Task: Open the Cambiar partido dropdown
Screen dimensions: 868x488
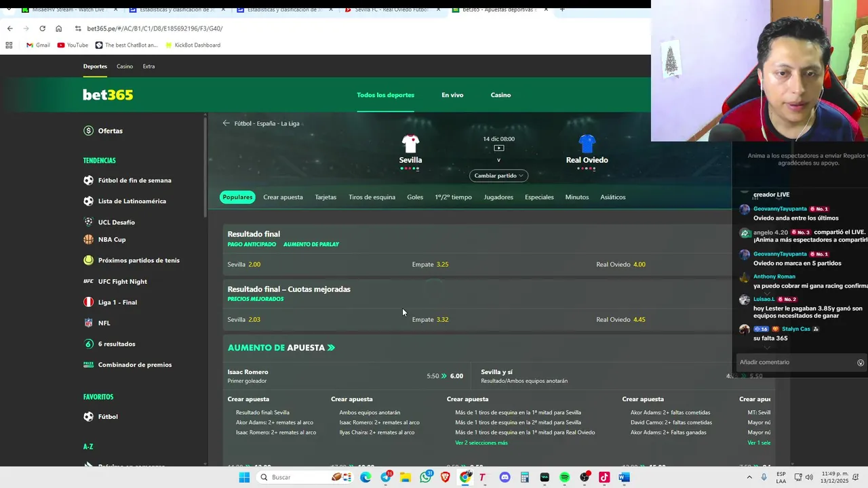Action: [x=498, y=176]
